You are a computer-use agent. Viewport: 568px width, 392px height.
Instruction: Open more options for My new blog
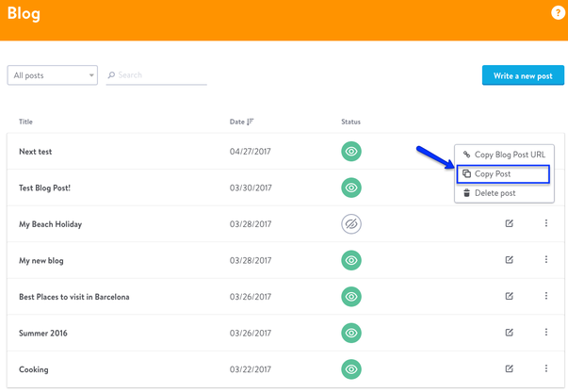546,259
